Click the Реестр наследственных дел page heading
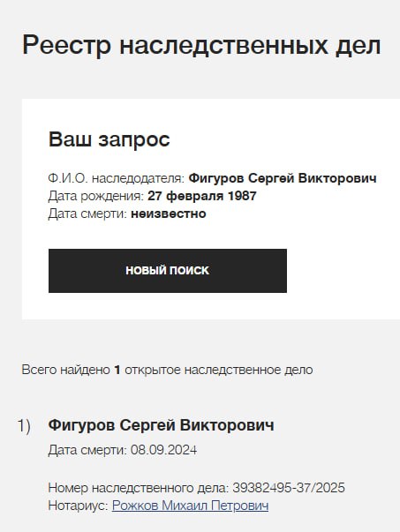400x532 pixels. coord(201,45)
